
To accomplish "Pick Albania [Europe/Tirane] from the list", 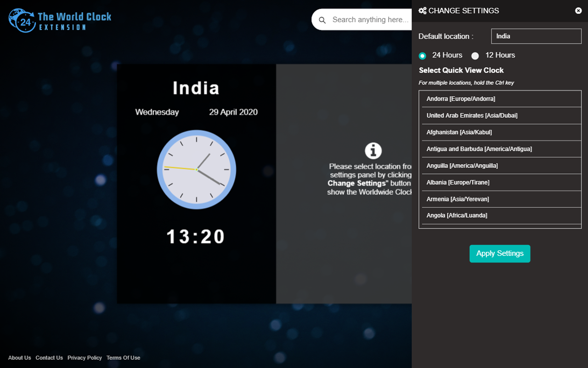I will (x=502, y=182).
